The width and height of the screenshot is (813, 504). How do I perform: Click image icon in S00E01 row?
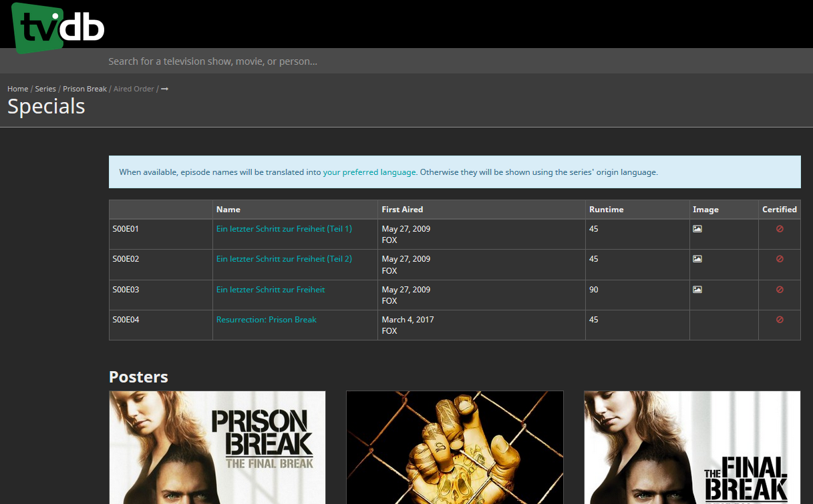click(697, 228)
